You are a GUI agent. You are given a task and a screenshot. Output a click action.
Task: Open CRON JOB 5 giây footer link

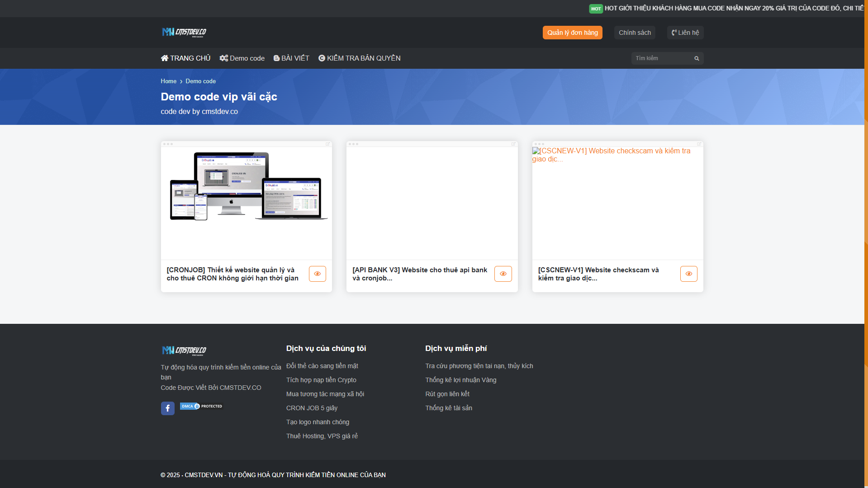click(x=312, y=408)
